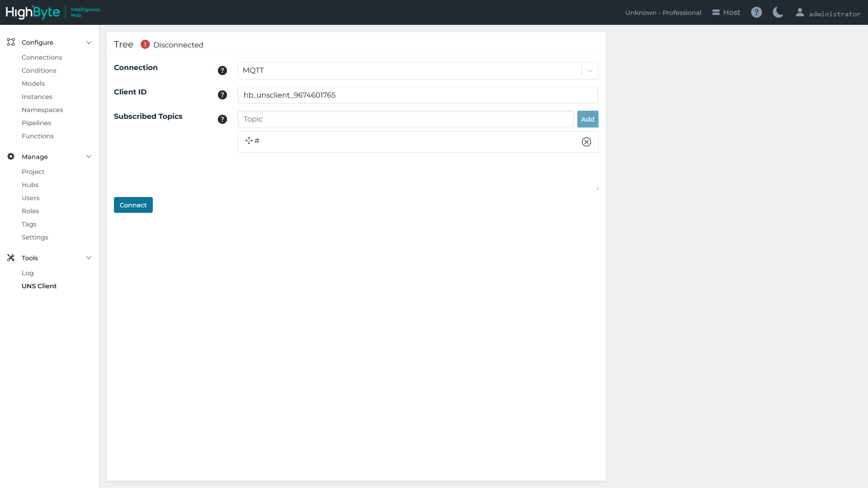Open Instances in sidebar

(37, 97)
